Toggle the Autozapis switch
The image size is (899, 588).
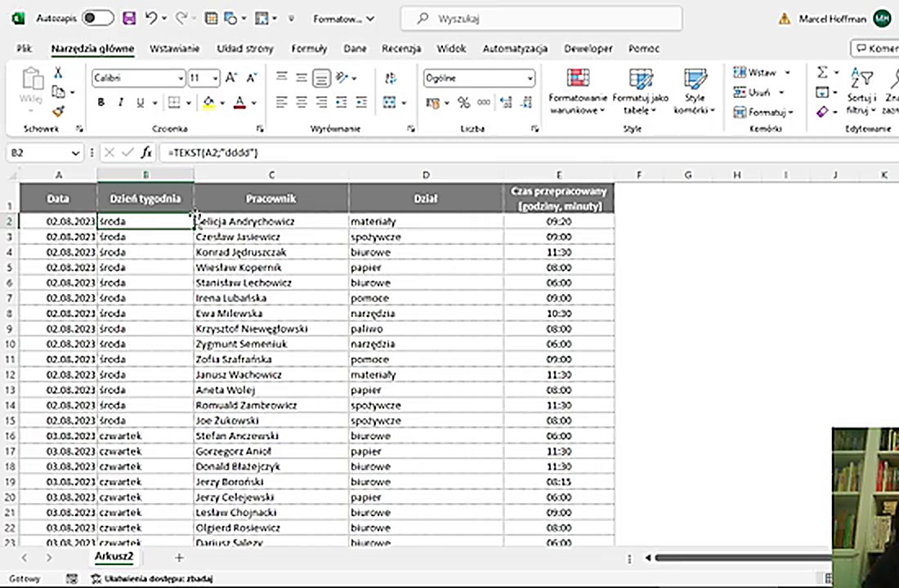point(97,18)
